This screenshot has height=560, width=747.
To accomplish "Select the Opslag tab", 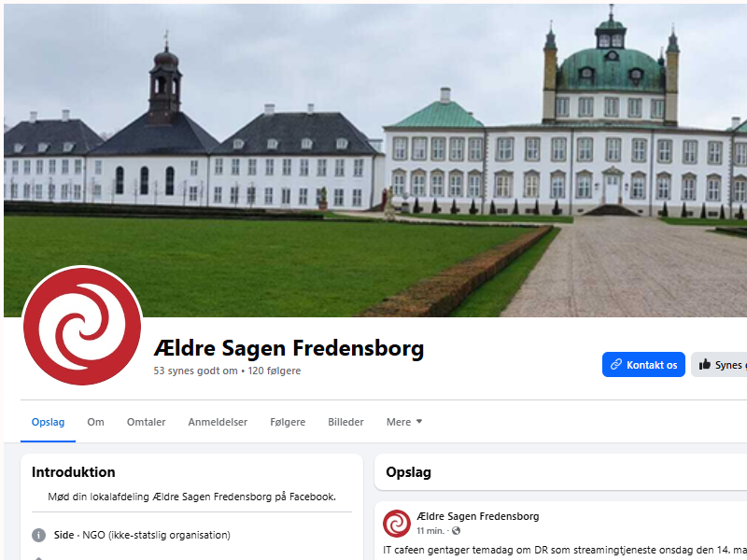I will point(48,422).
